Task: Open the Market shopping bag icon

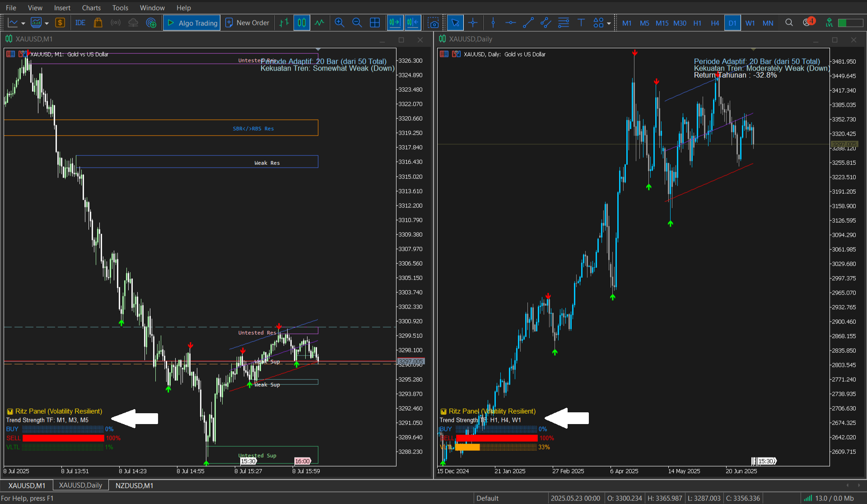Action: pyautogui.click(x=98, y=23)
